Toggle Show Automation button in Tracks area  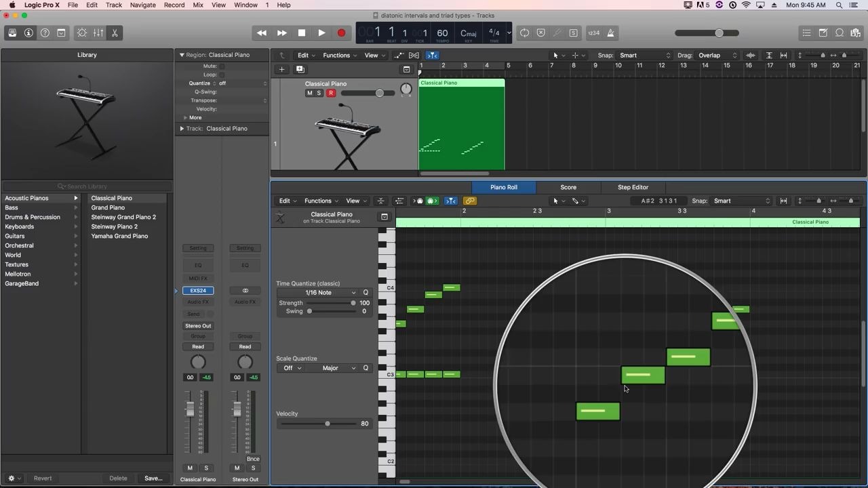coord(399,56)
